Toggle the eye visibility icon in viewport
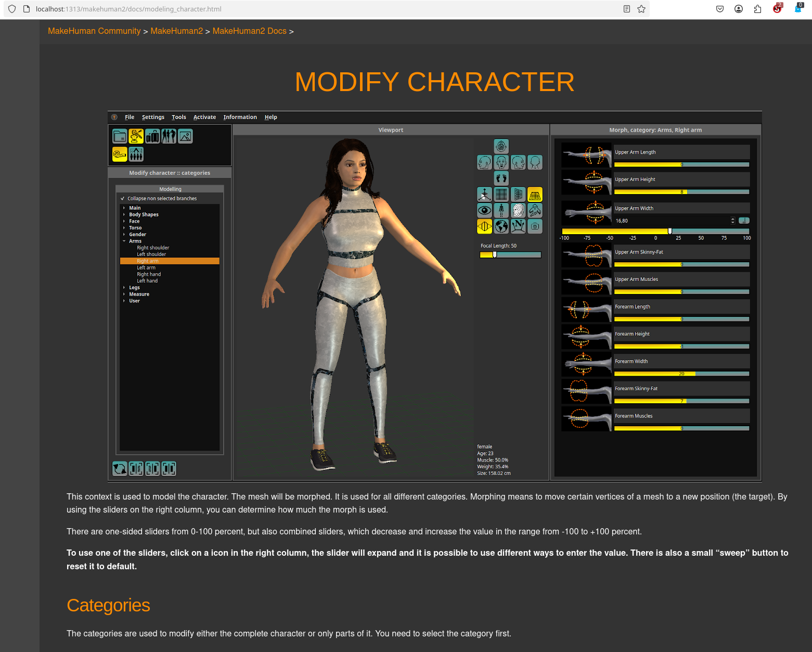Image resolution: width=812 pixels, height=652 pixels. 484,210
